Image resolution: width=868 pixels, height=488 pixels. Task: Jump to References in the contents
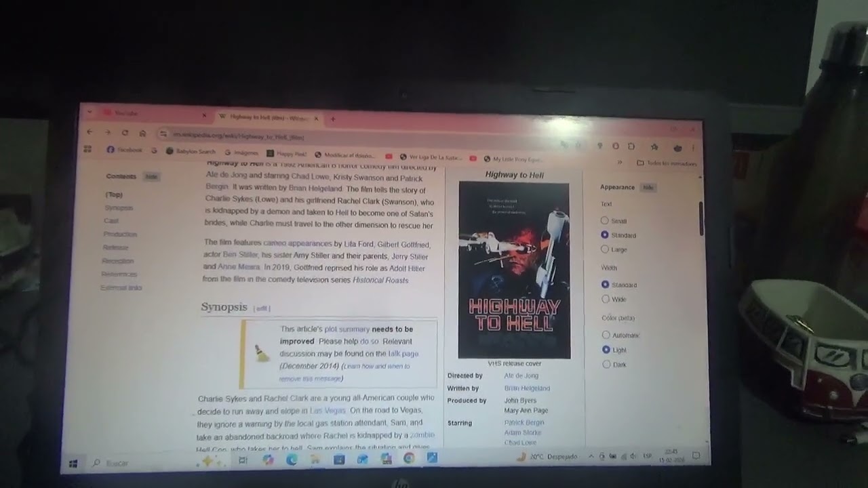pyautogui.click(x=119, y=274)
